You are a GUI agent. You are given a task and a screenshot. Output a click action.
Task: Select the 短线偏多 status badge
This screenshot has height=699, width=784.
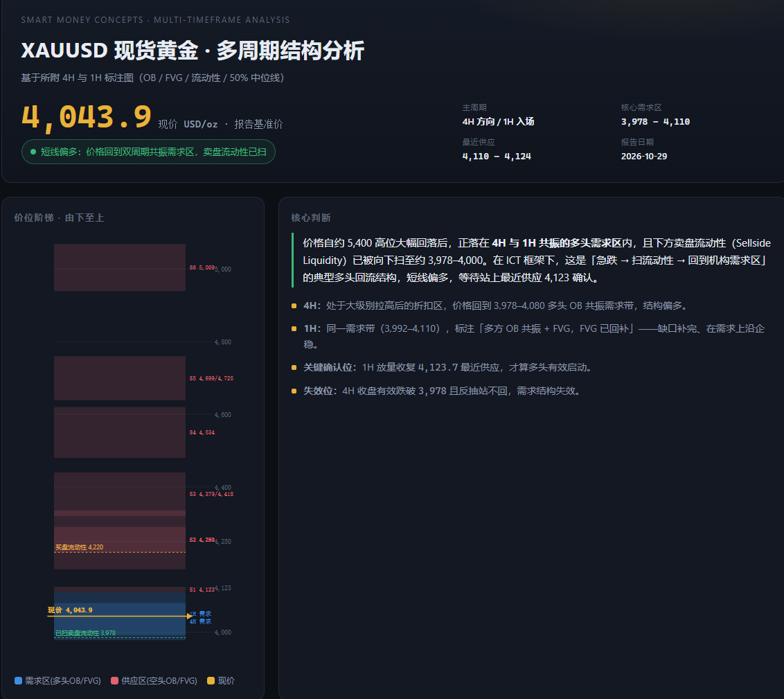pos(148,152)
